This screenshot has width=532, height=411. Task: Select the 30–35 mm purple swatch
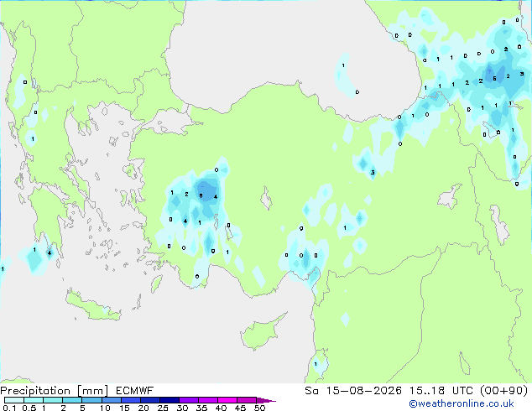click(188, 400)
